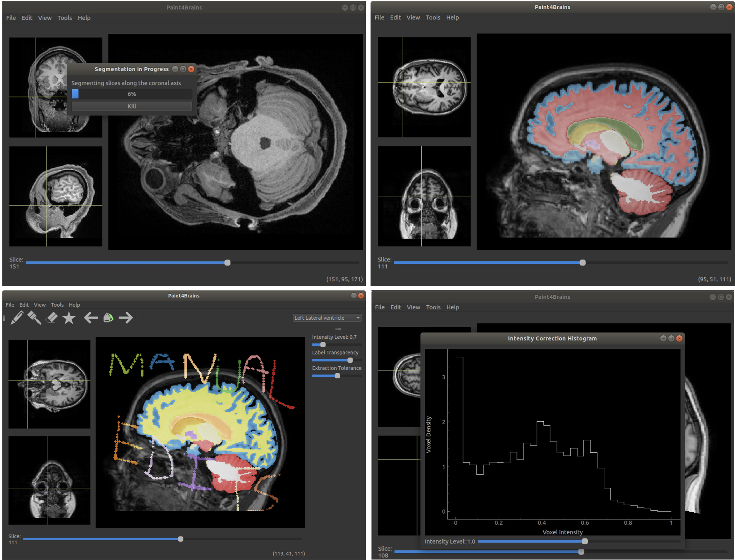This screenshot has width=735, height=560.
Task: Click coronal thumbnail in the drawing toolbar window
Action: click(x=49, y=480)
